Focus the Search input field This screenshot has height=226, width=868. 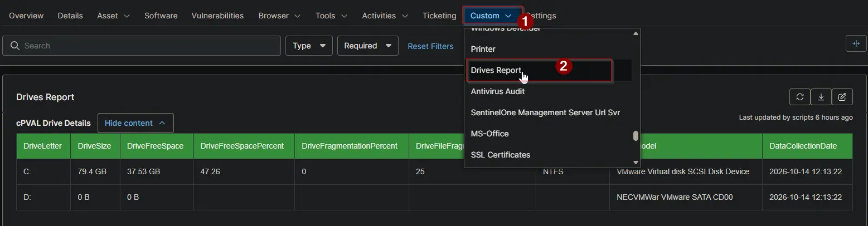(142, 46)
